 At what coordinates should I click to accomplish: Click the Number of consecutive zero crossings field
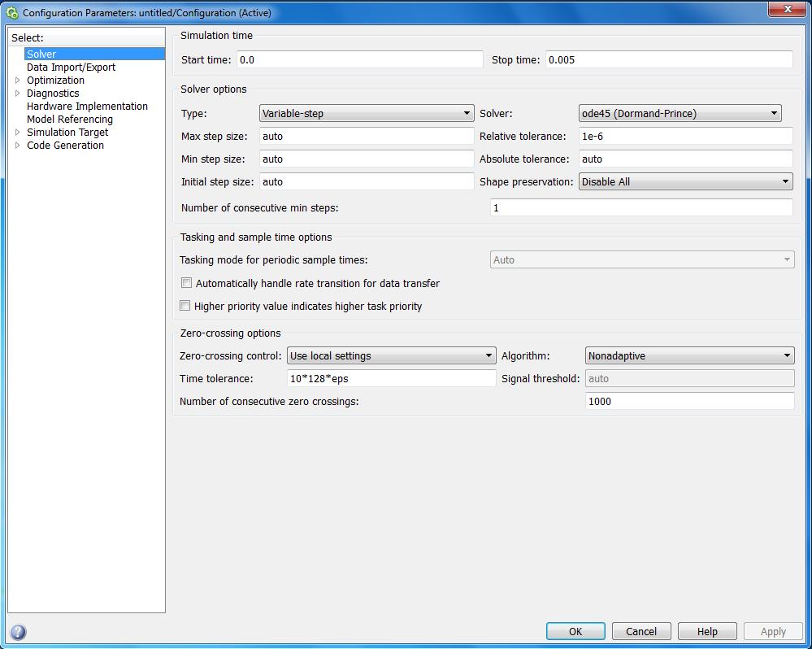click(x=690, y=402)
